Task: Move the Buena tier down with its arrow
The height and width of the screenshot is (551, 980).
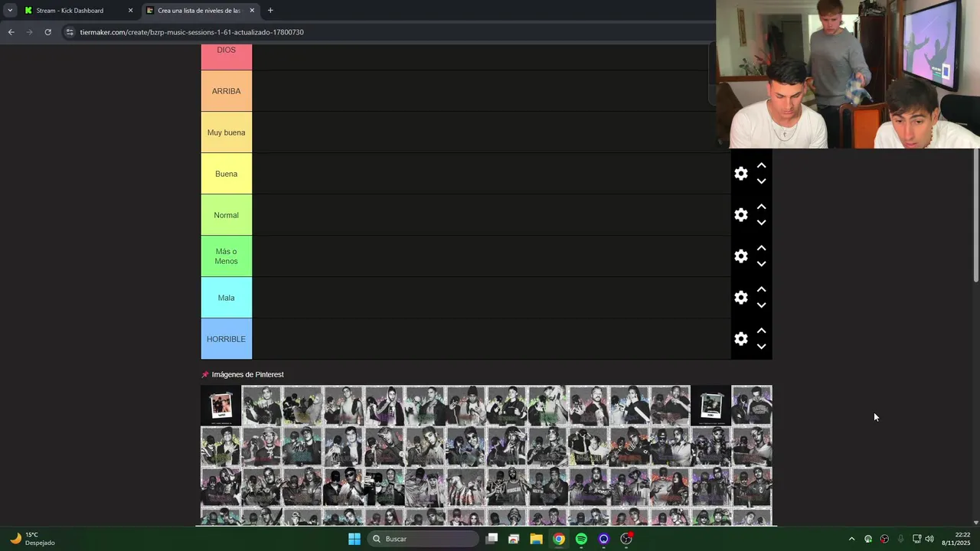Action: coord(762,182)
